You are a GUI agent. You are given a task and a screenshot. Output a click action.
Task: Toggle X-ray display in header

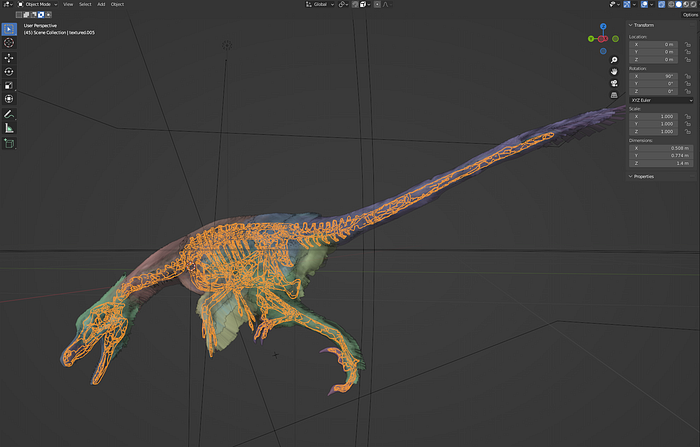click(x=662, y=4)
